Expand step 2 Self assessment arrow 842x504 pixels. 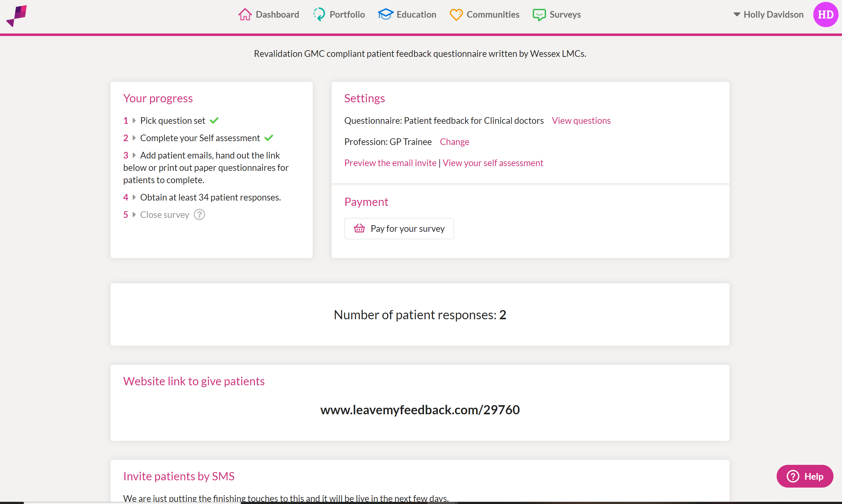(134, 138)
